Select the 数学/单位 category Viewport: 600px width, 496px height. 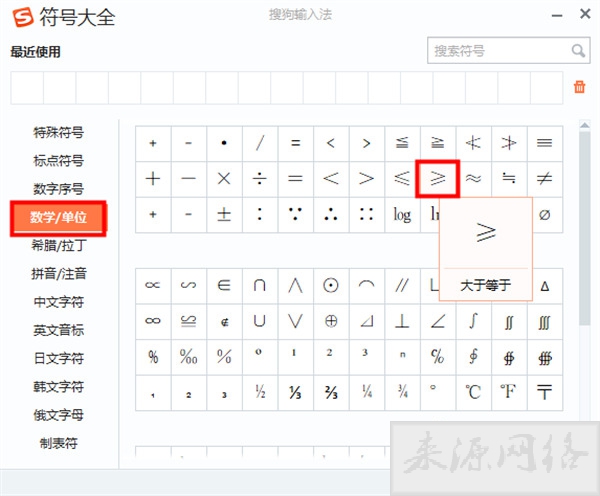tap(59, 217)
